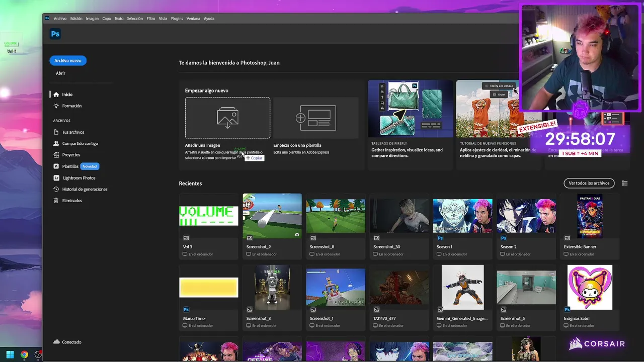Screen dimensions: 644x362
Task: Open the Vol 3 recent file thumbnail
Action: pos(209,216)
